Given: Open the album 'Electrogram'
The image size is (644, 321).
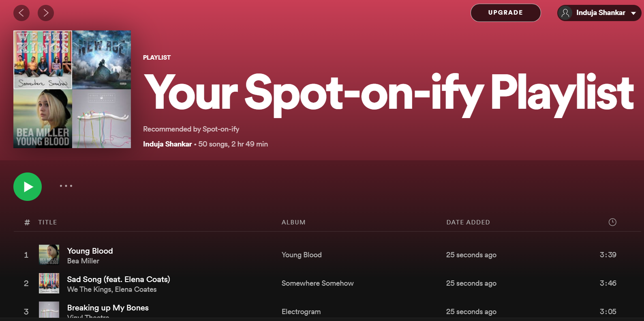Looking at the screenshot, I should point(301,312).
